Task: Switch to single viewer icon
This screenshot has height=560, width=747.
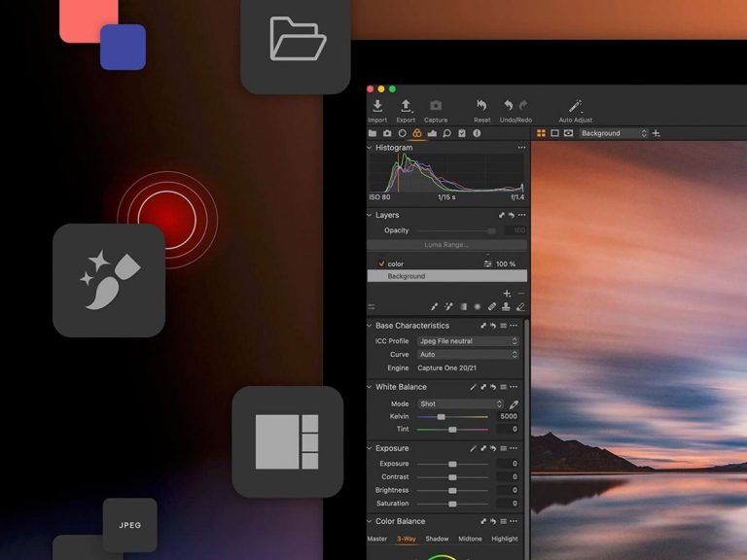Action: (x=554, y=133)
